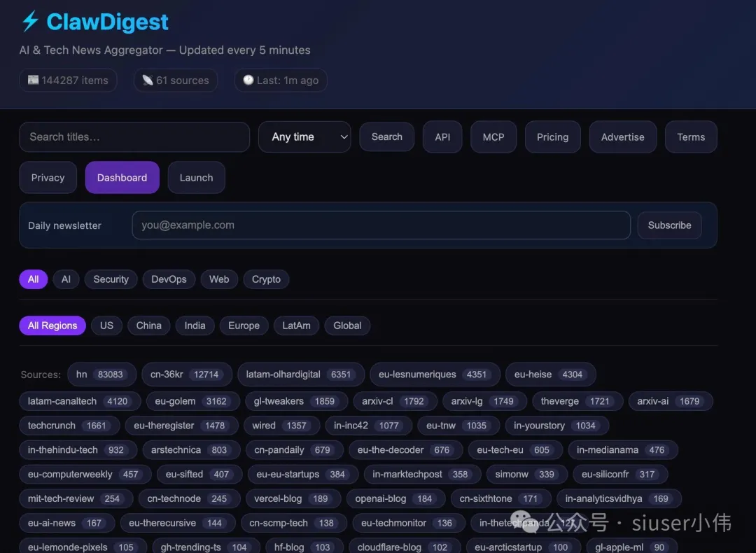
Task: Select the eu-the-decoder source chip
Action: click(406, 450)
